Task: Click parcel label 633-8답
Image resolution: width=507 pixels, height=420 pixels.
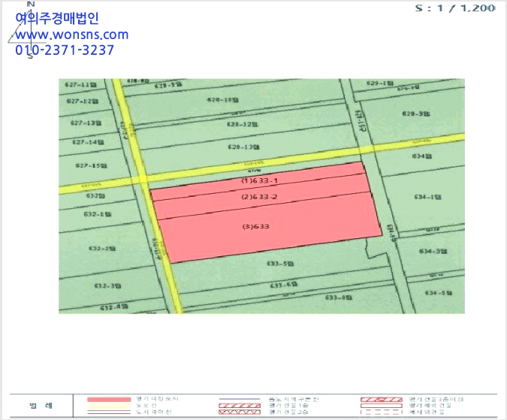Action: (x=339, y=298)
